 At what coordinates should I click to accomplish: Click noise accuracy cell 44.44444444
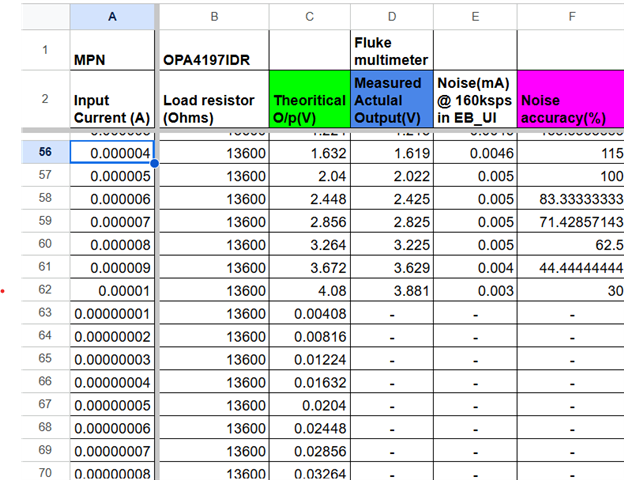point(571,267)
